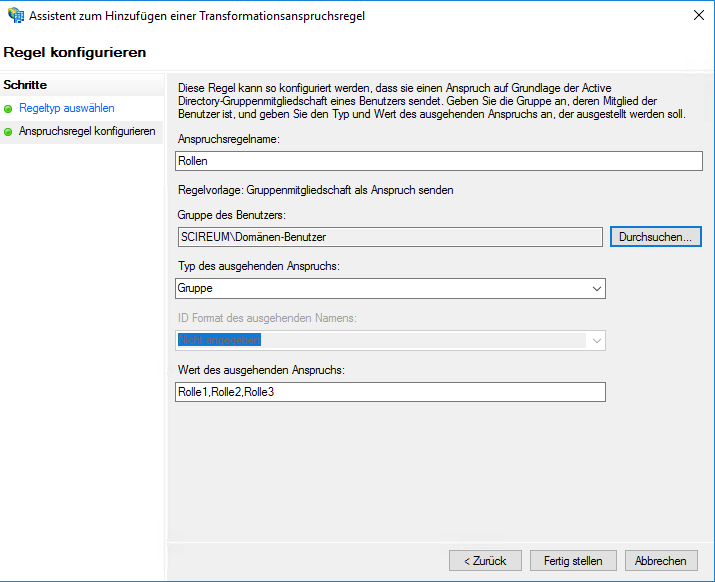
Task: Click the introductory rule description paragraph
Action: click(430, 101)
